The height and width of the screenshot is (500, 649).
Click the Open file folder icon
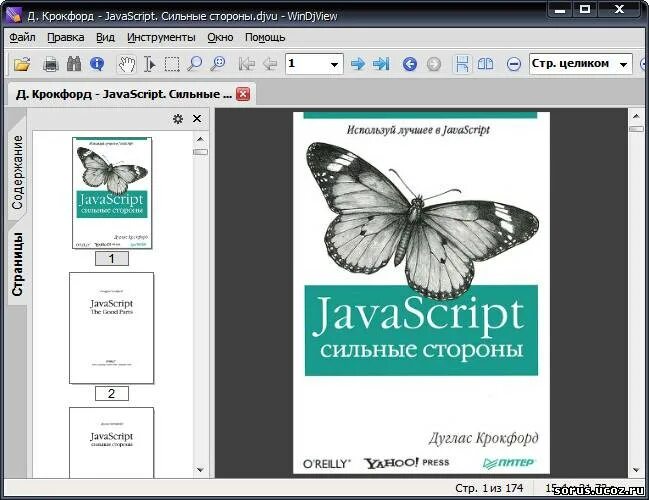tap(22, 64)
